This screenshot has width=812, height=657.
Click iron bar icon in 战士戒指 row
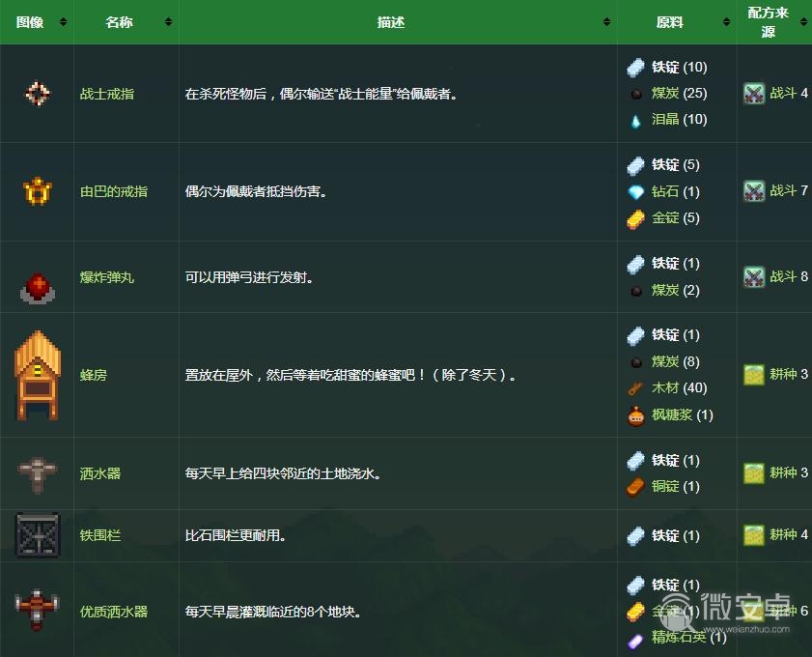click(x=636, y=67)
